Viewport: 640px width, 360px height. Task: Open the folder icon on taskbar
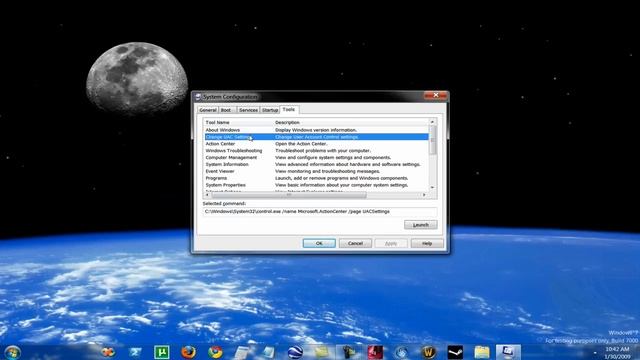482,352
